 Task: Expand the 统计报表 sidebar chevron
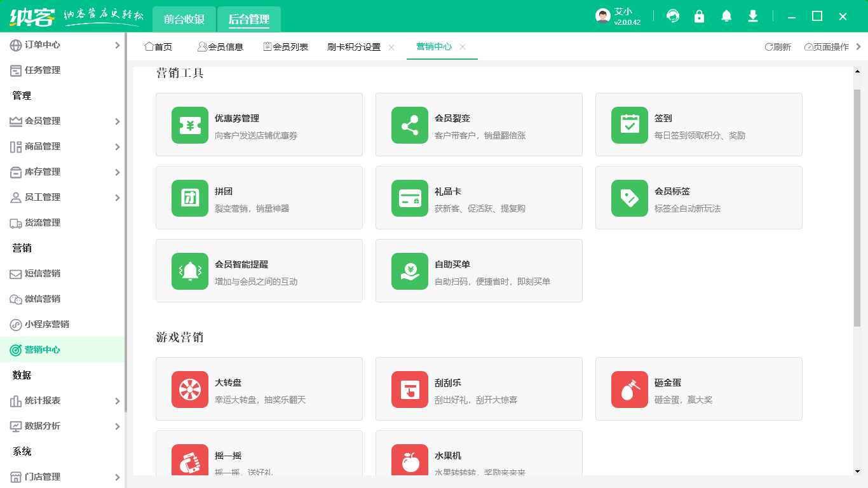pos(117,401)
